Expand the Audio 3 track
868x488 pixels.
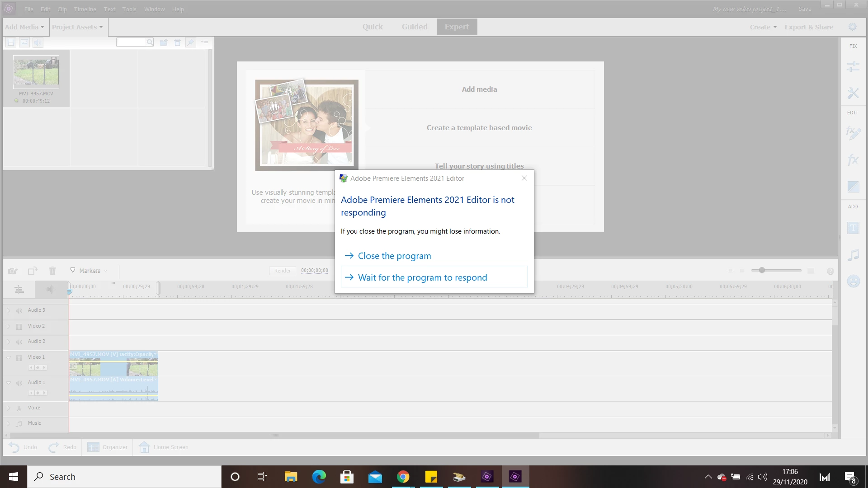coord(8,310)
